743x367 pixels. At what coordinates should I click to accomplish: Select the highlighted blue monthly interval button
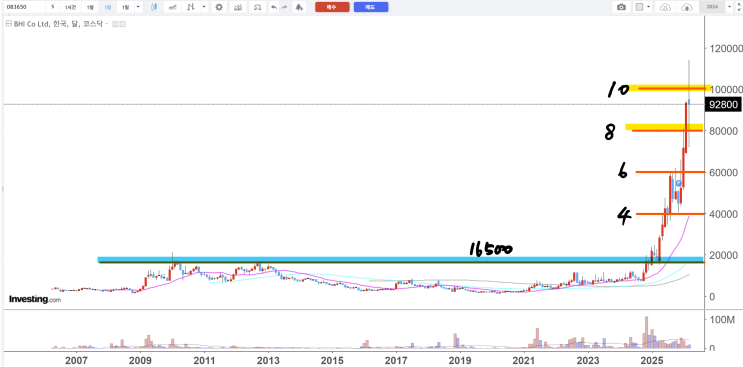[x=108, y=7]
